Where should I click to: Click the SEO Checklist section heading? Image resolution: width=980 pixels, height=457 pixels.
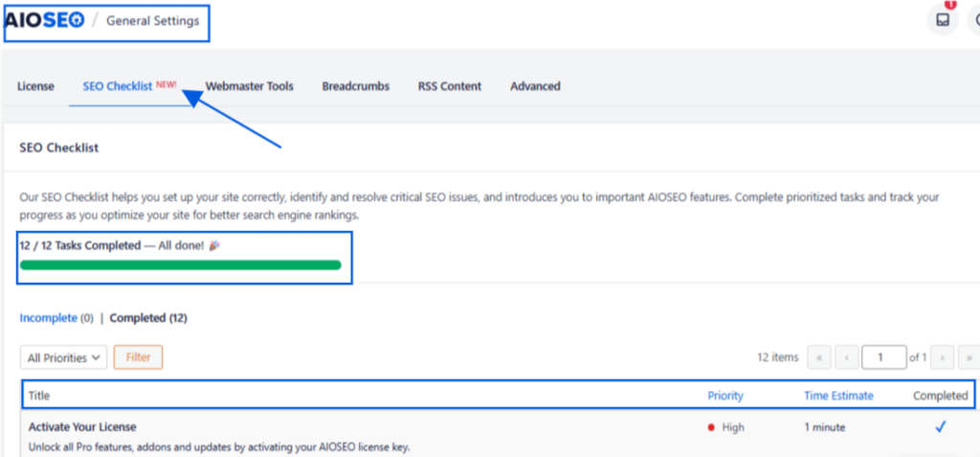(x=58, y=149)
